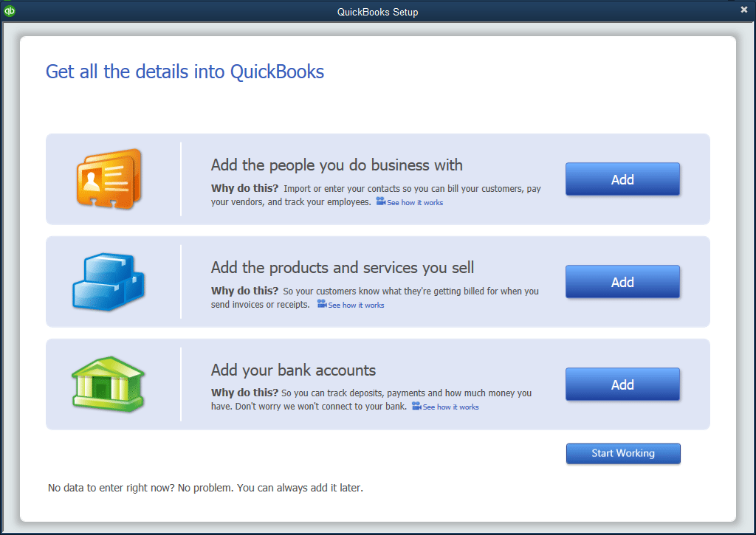This screenshot has width=756, height=535.
Task: Click video camera icon in bank accounts section
Action: click(x=416, y=407)
